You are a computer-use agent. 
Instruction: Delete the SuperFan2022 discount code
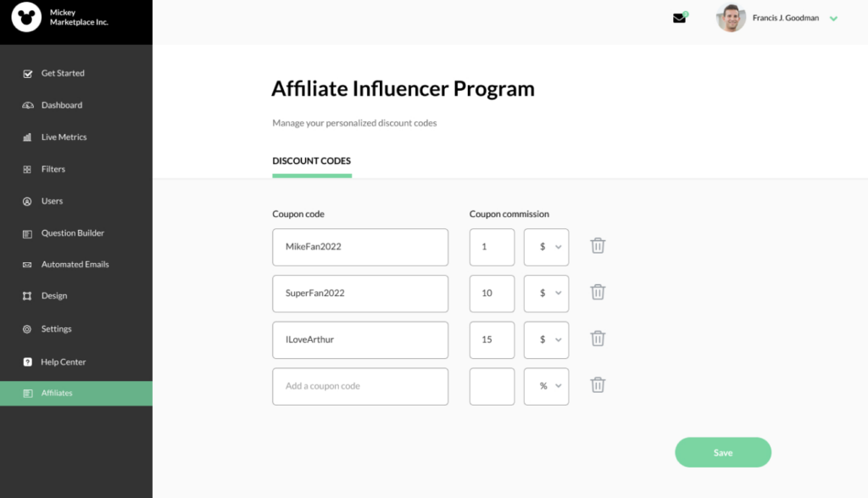tap(598, 292)
